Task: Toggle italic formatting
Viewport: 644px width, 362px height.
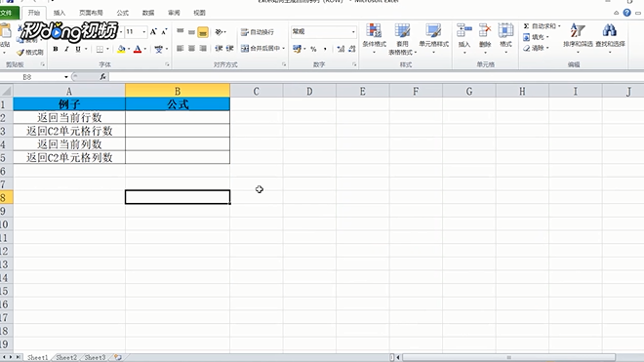Action: pyautogui.click(x=66, y=50)
